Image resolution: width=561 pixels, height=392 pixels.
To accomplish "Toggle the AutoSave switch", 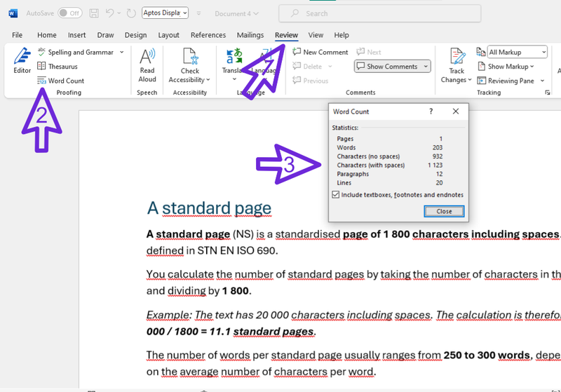I will pyautogui.click(x=69, y=13).
